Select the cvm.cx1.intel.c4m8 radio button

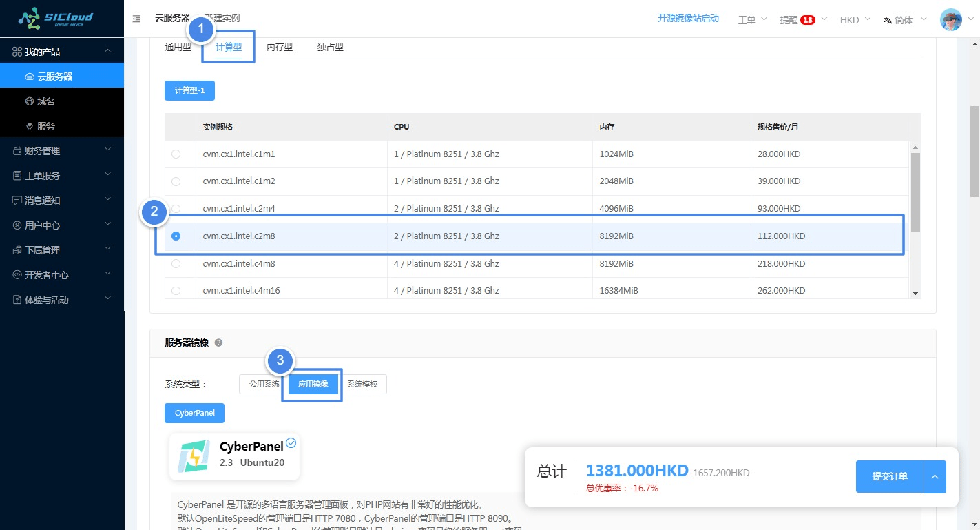point(176,263)
